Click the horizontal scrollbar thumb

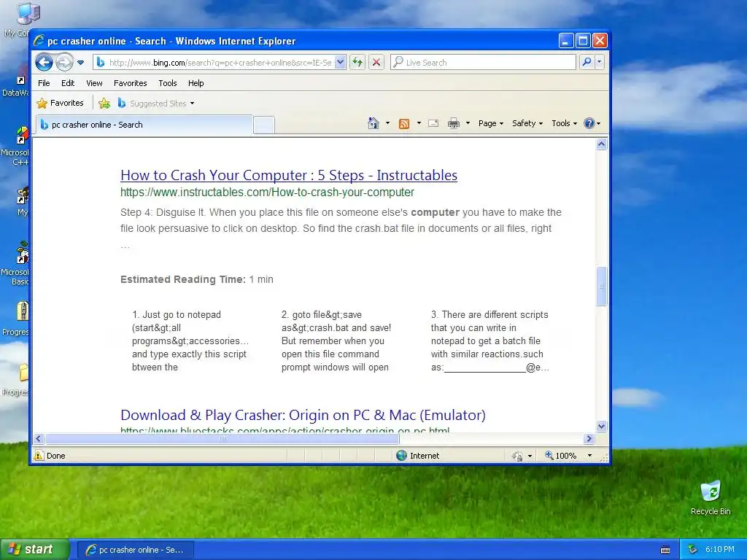[x=222, y=438]
